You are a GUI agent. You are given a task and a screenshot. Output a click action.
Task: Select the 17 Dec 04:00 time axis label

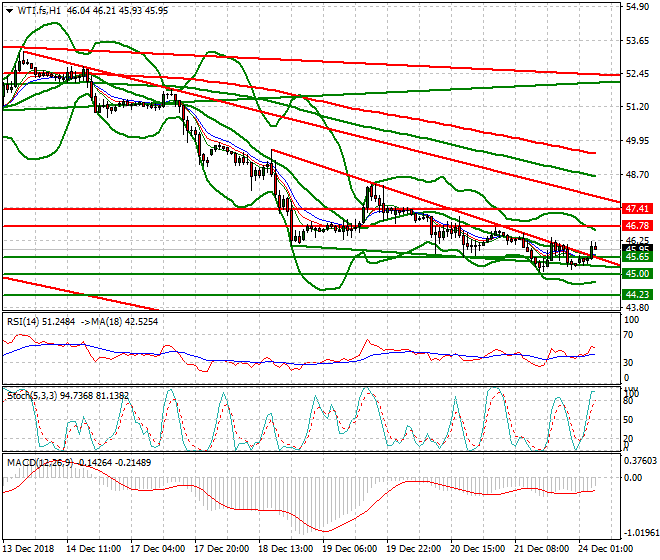(157, 549)
